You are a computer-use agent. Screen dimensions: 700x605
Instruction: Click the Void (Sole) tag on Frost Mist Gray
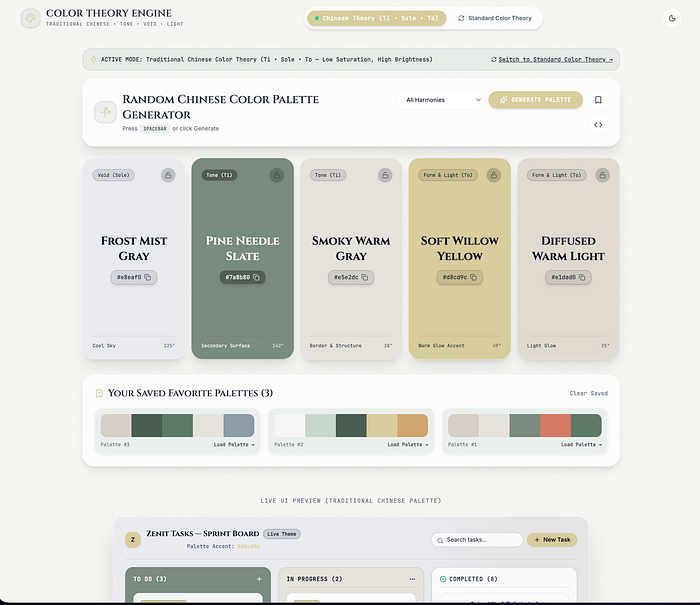tap(113, 175)
